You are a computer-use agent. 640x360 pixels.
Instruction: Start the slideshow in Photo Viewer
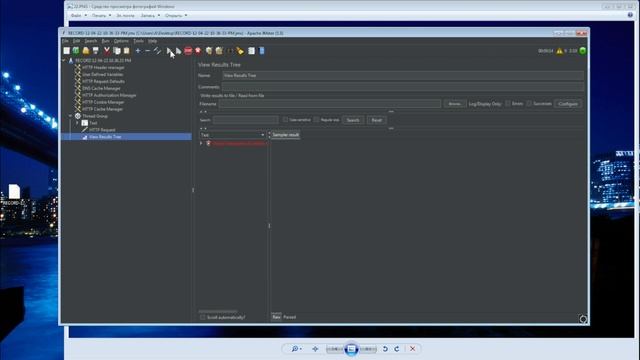coord(351,349)
